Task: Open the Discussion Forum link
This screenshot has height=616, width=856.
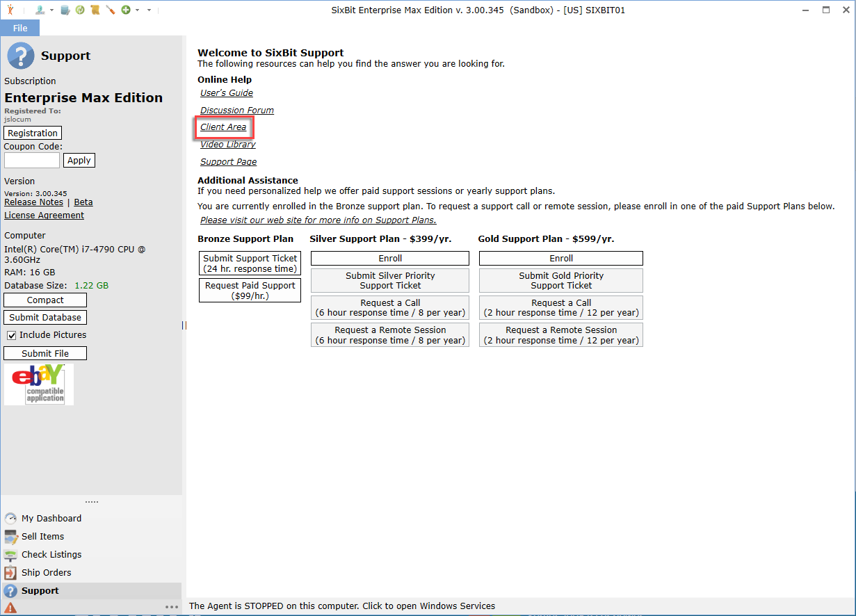Action: point(237,111)
